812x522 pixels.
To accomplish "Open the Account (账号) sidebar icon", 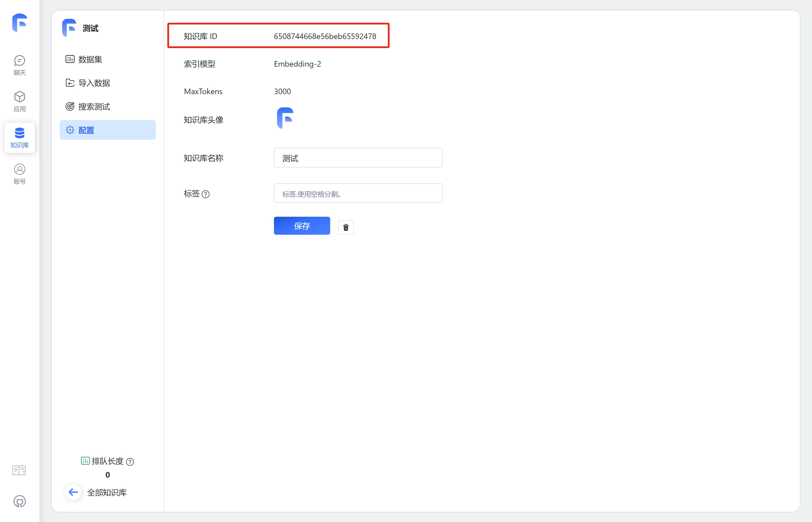I will [x=20, y=174].
